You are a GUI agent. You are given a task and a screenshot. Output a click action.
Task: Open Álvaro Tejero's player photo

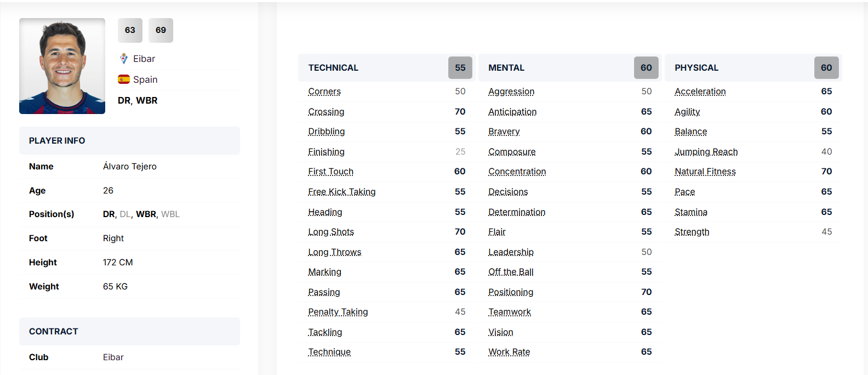pos(62,66)
